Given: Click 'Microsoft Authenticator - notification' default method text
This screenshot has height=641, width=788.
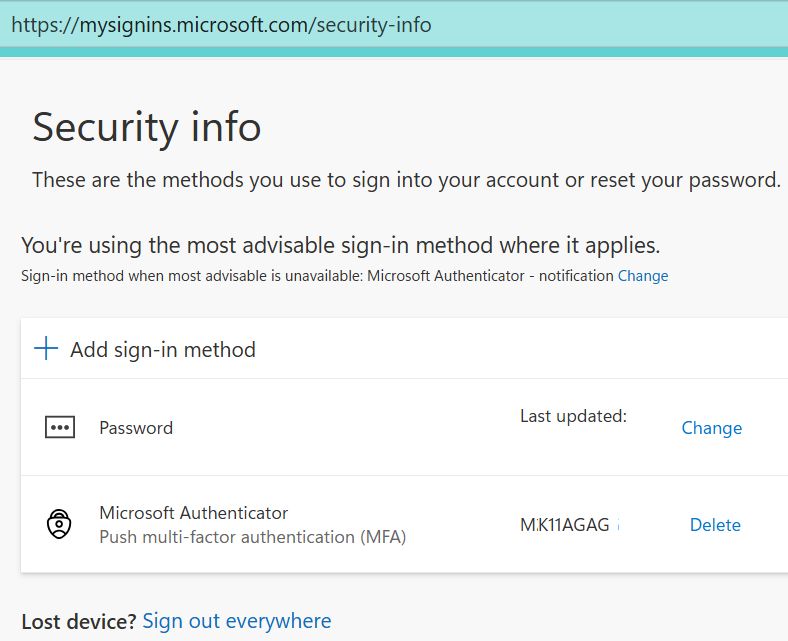Looking at the screenshot, I should pyautogui.click(x=490, y=276).
